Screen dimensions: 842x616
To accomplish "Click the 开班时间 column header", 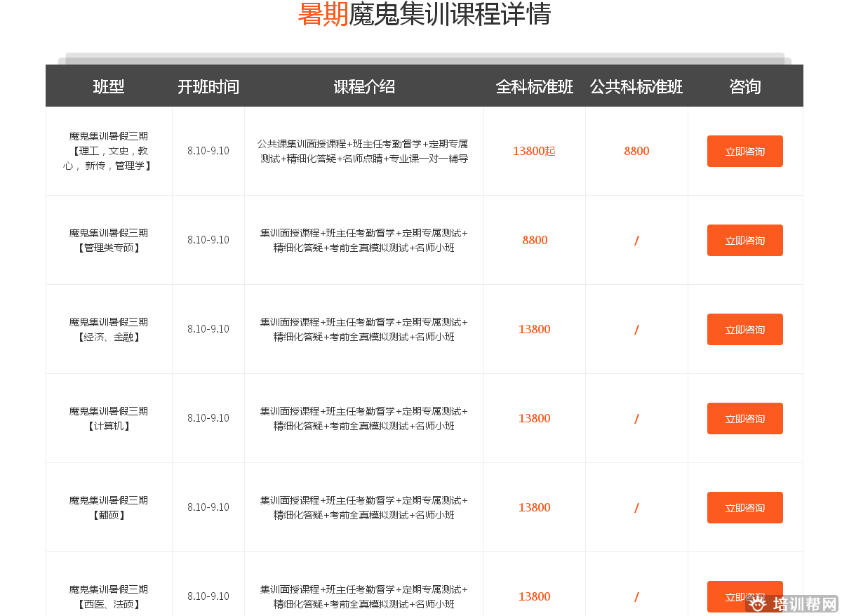I will 208,86.
